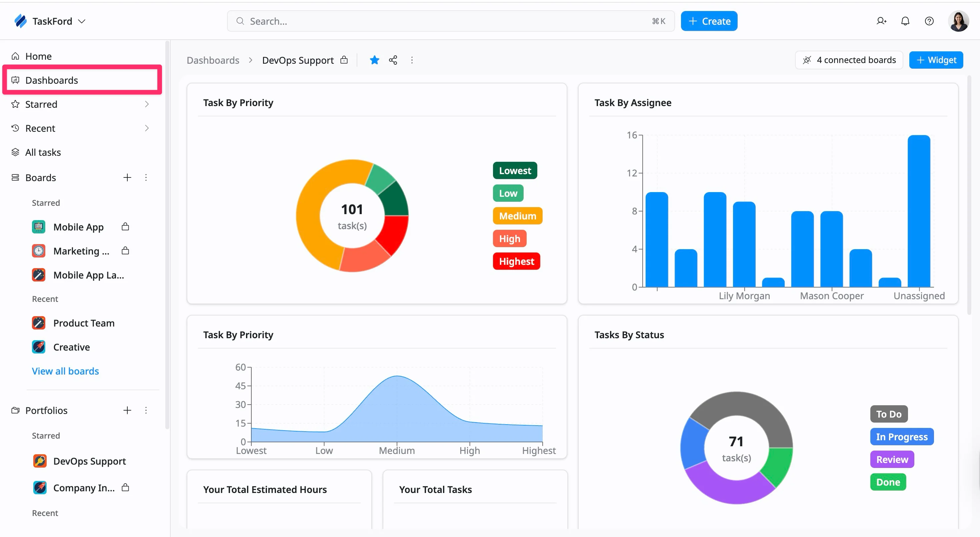Click the blue Create button
The image size is (980, 537).
tap(709, 21)
